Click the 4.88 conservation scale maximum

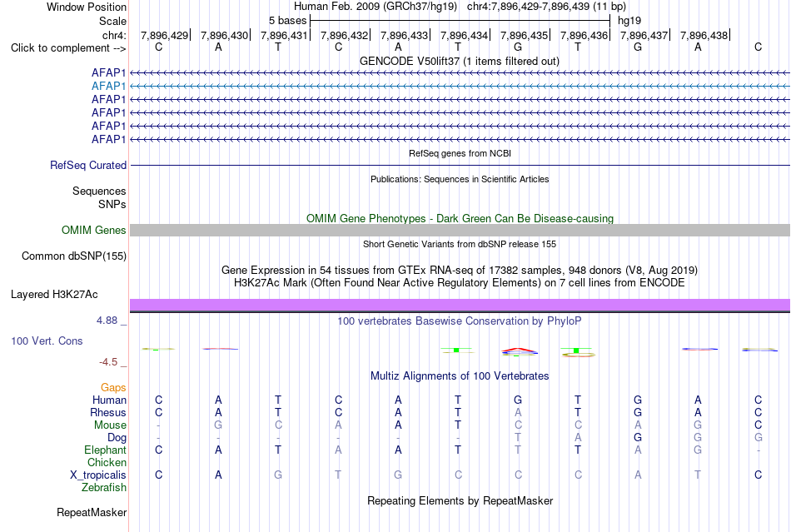(x=107, y=321)
